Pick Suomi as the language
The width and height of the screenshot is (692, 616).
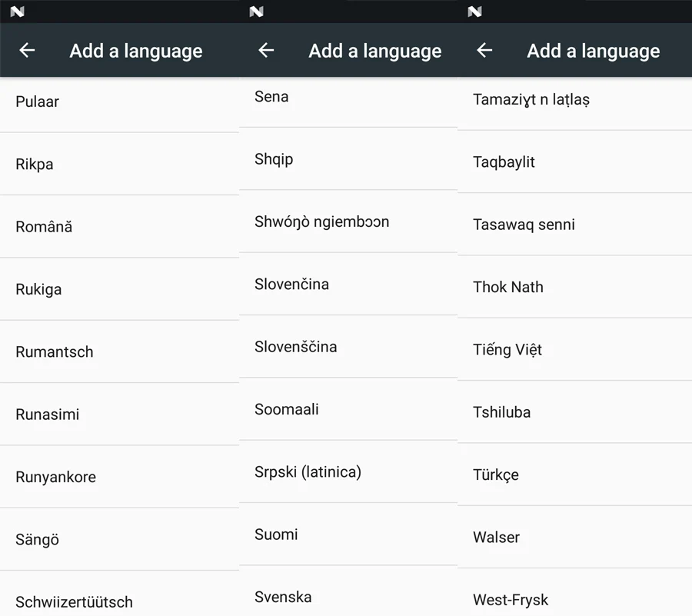tap(348, 534)
